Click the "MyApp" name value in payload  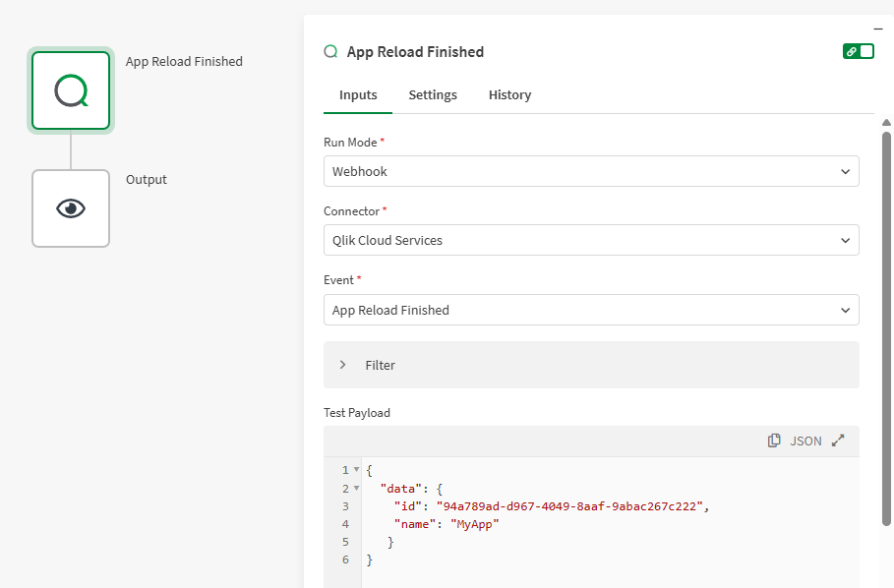point(475,524)
